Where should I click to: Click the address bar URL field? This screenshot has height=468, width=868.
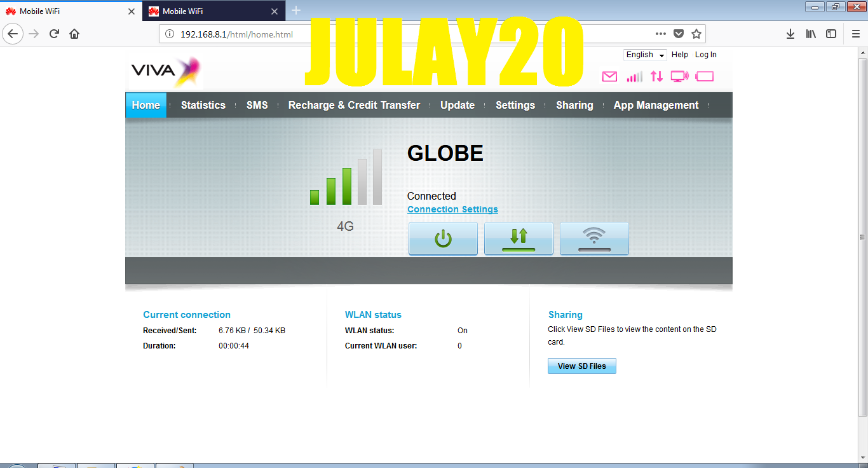click(x=432, y=34)
